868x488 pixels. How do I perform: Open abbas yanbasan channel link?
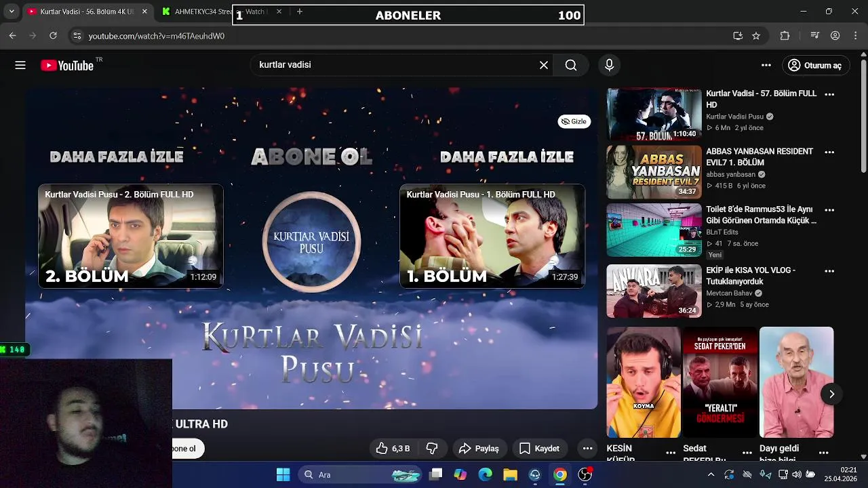pos(731,174)
